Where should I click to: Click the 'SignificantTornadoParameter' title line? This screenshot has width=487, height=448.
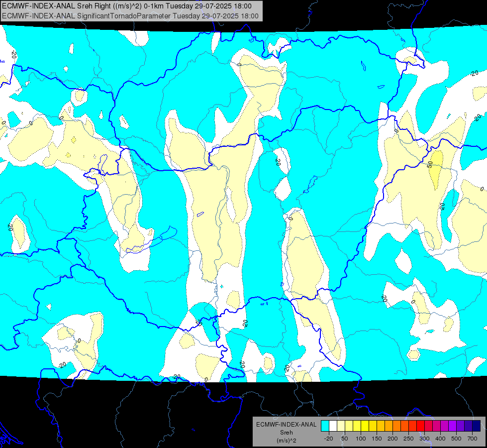[x=130, y=16]
